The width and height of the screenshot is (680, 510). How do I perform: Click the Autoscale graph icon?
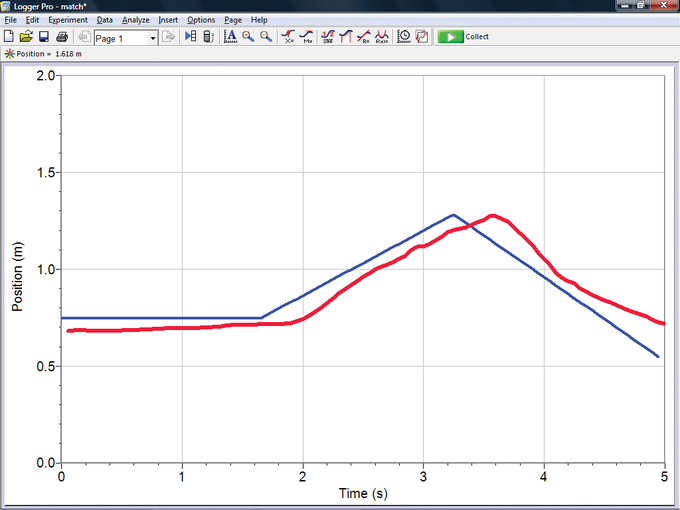click(230, 37)
